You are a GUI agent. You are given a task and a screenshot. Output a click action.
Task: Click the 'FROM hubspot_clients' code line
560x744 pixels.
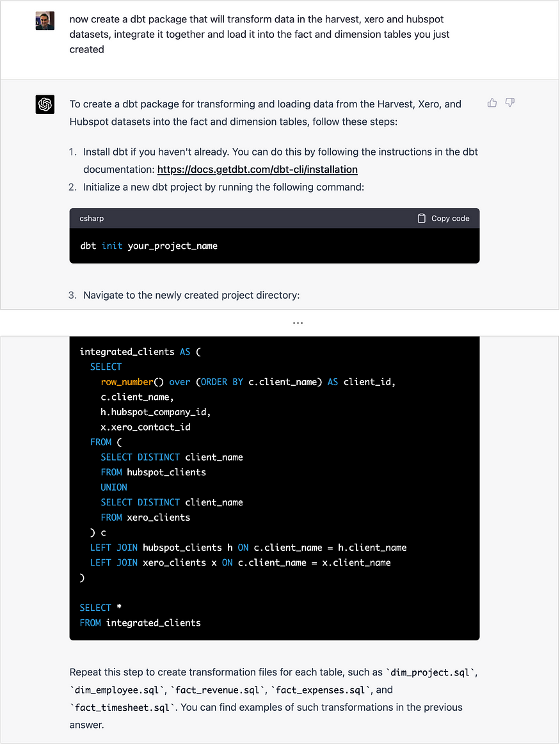[154, 472]
